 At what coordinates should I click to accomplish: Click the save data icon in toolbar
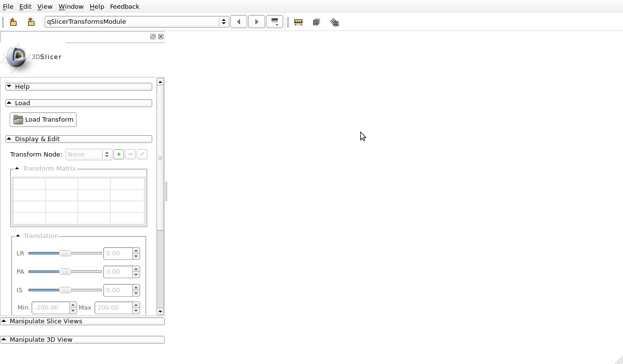31,22
